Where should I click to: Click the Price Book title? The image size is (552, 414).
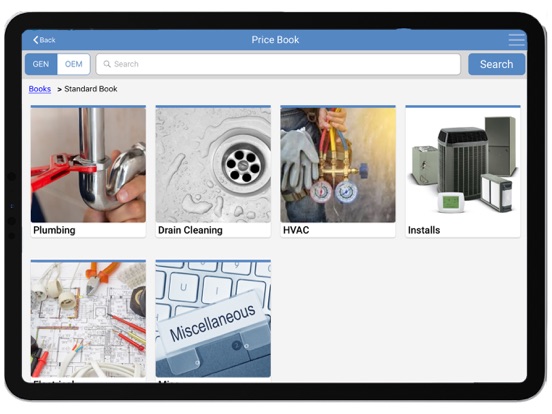pos(275,40)
